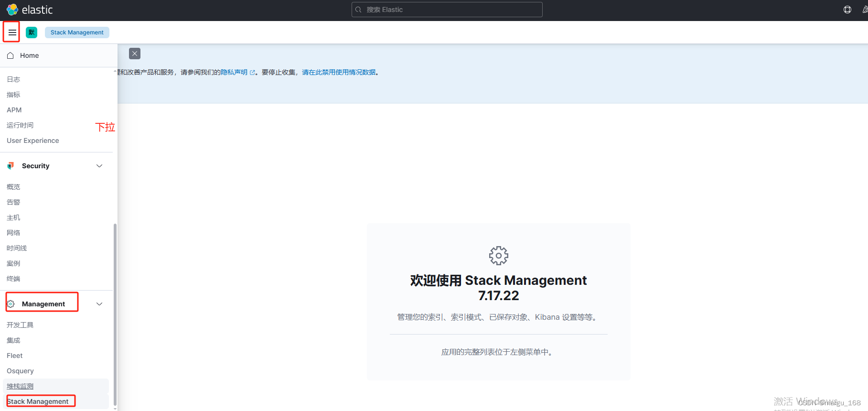Click the gear icon on welcome card

499,256
